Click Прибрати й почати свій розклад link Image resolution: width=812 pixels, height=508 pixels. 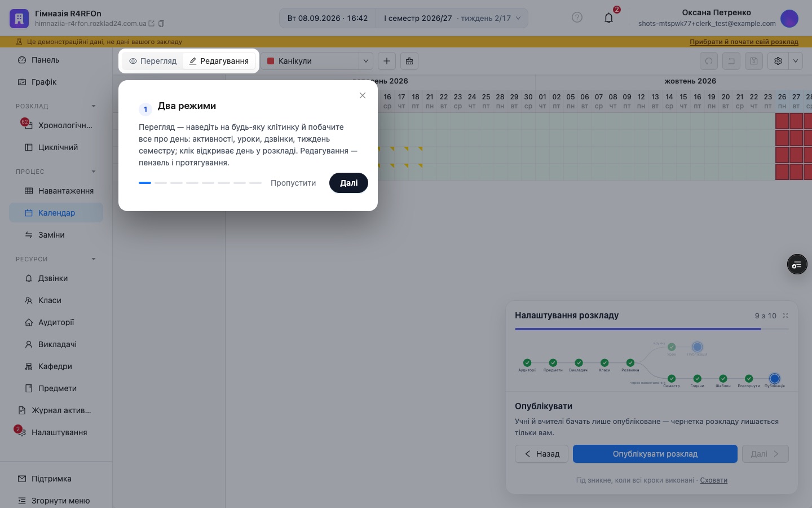coord(744,42)
